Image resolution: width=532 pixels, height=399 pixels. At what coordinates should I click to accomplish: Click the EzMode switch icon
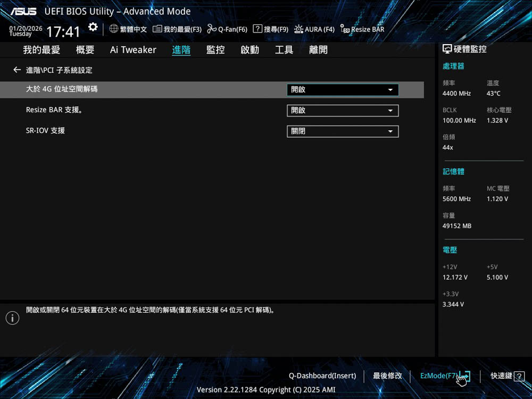click(x=464, y=376)
